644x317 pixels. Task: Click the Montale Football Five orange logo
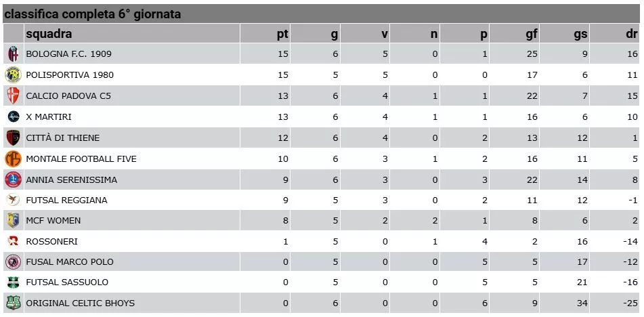pyautogui.click(x=13, y=158)
